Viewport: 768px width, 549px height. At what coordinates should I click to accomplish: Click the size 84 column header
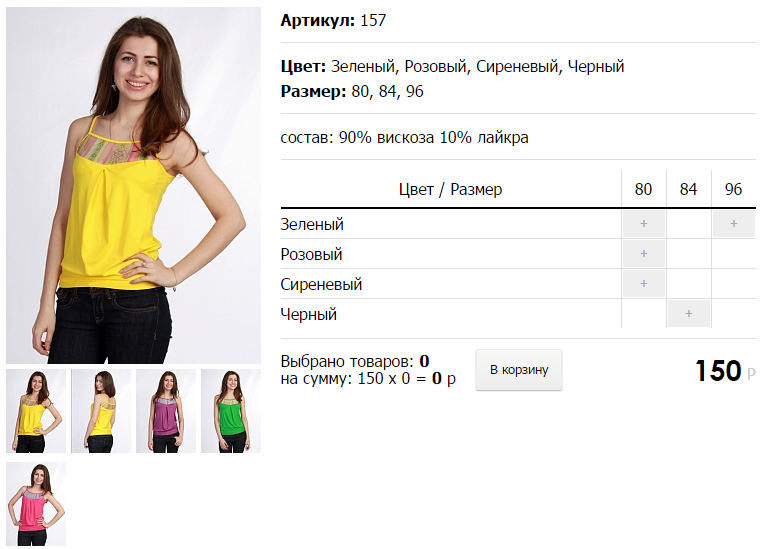pos(689,189)
